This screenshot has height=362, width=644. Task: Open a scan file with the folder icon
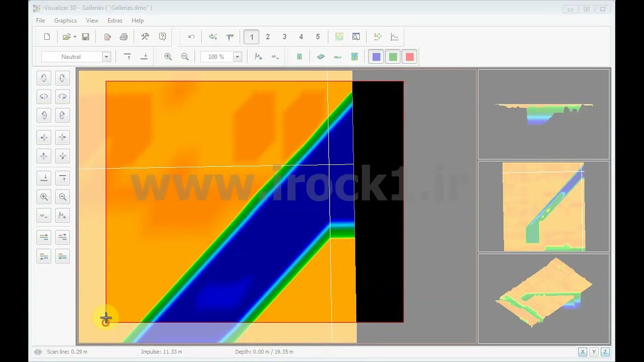[x=66, y=37]
